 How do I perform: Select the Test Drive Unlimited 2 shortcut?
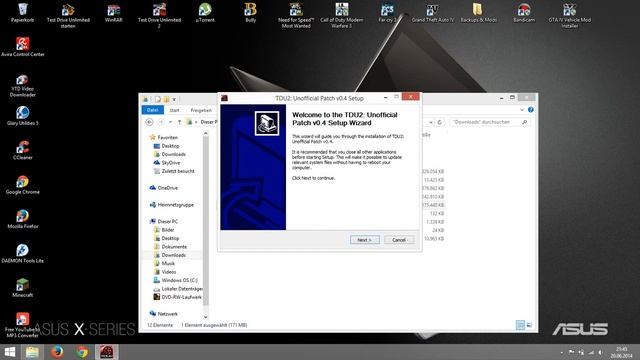click(159, 16)
